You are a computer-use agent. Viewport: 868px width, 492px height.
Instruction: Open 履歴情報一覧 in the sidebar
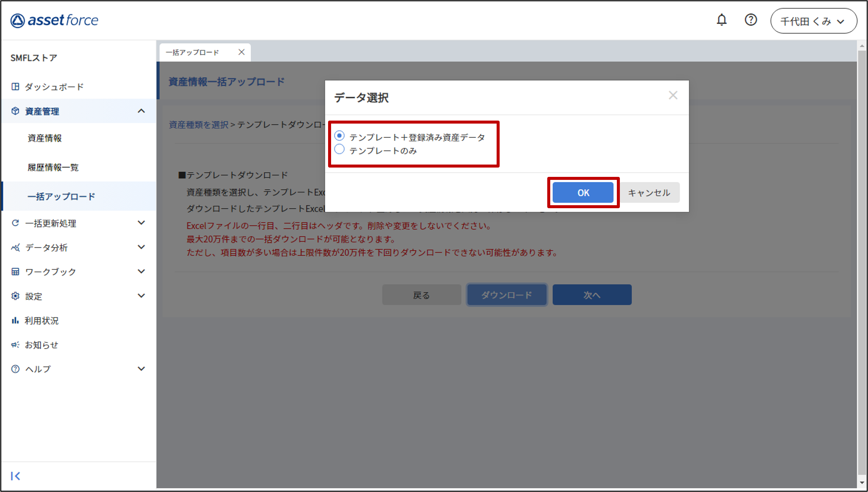tap(53, 167)
